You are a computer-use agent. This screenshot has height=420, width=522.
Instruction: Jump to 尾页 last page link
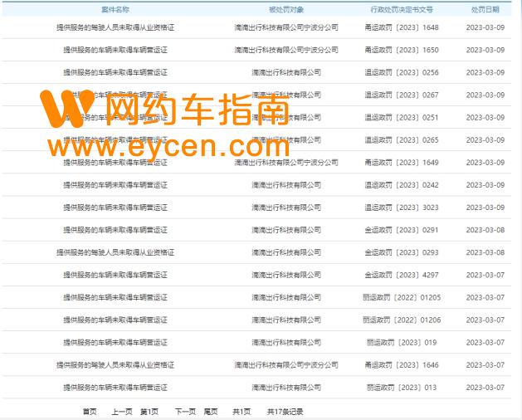pyautogui.click(x=211, y=412)
